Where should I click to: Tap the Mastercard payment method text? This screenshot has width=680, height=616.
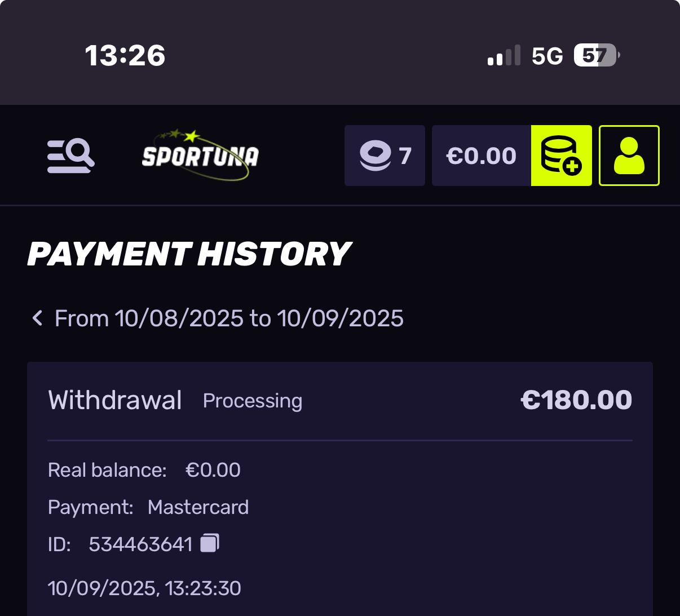[198, 507]
